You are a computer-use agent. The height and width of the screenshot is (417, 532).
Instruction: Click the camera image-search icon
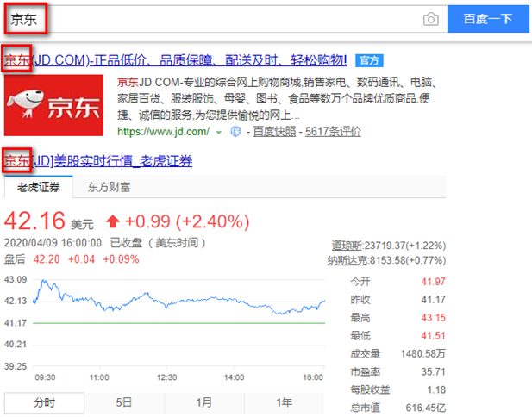(x=431, y=19)
